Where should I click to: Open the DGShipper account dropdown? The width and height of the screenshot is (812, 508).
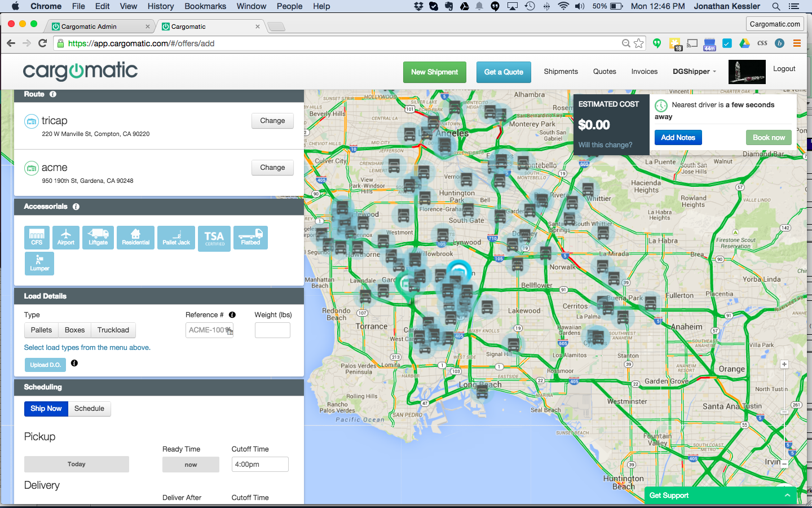(694, 72)
